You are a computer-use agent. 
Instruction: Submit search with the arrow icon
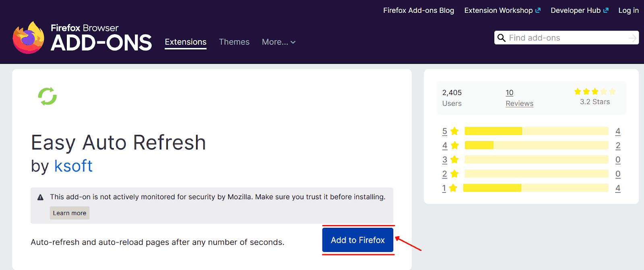pos(633,38)
